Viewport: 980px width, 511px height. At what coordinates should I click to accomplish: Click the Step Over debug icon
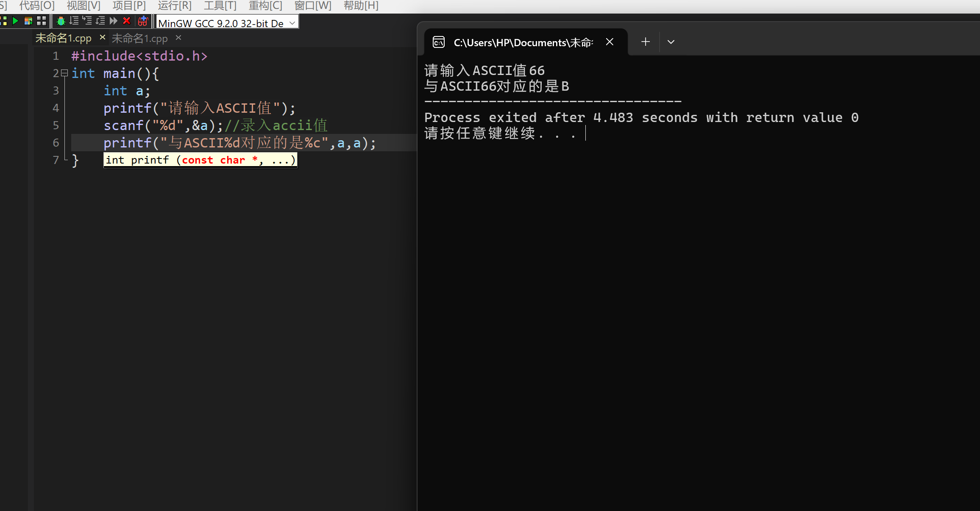click(x=74, y=21)
